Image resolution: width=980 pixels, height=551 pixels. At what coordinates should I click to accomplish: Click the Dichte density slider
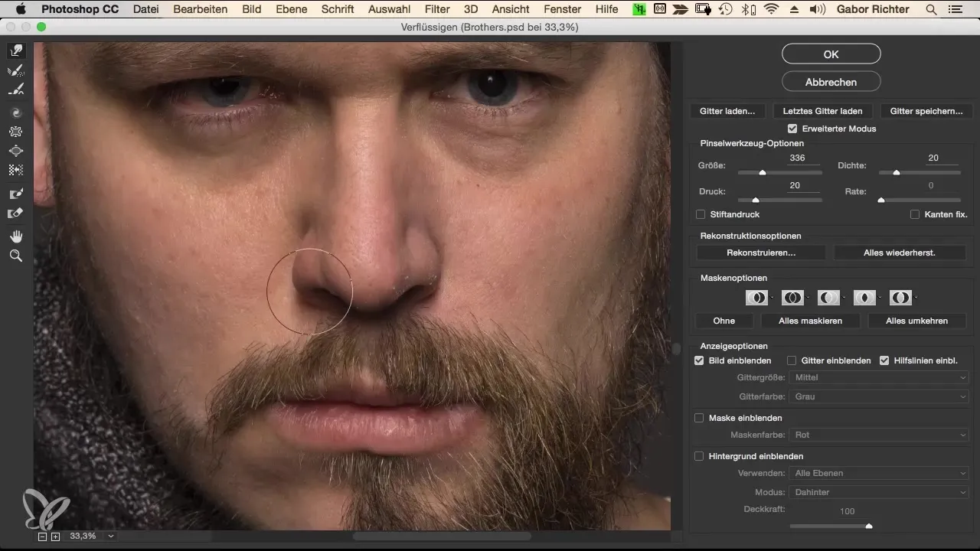(920, 173)
